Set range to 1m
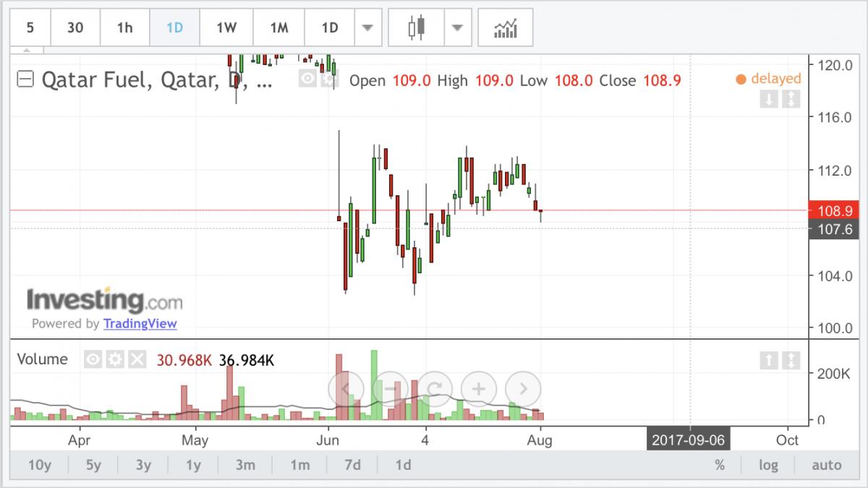Viewport: 868px width, 488px height. (x=299, y=465)
